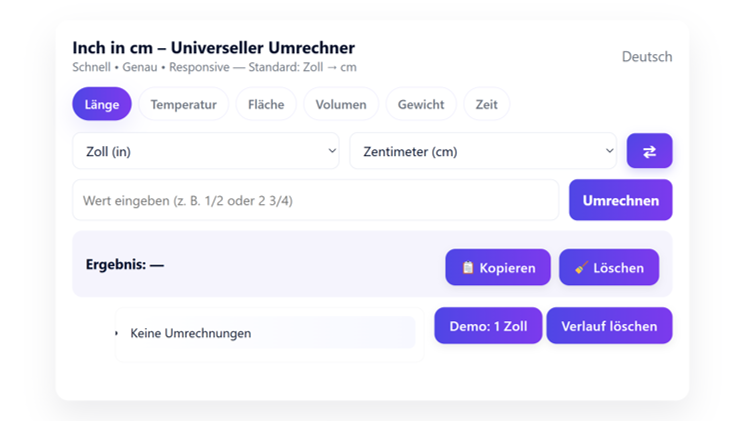Open the Deutsch language selector
The height and width of the screenshot is (421, 749).
pos(647,57)
